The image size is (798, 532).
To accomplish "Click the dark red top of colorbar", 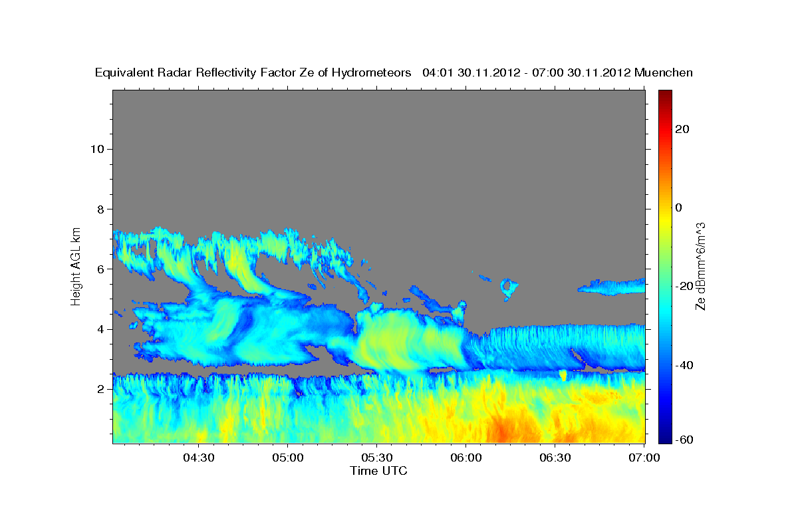I will click(665, 96).
